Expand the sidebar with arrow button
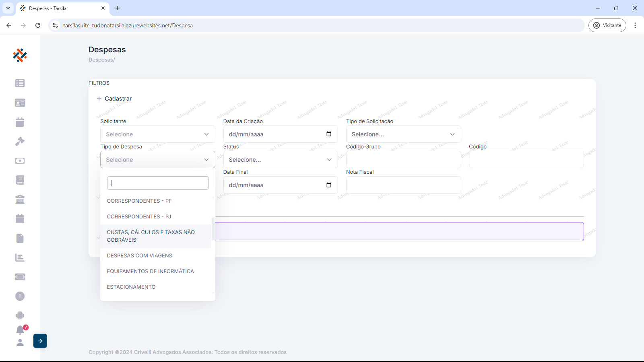The height and width of the screenshot is (362, 644). coord(40,341)
